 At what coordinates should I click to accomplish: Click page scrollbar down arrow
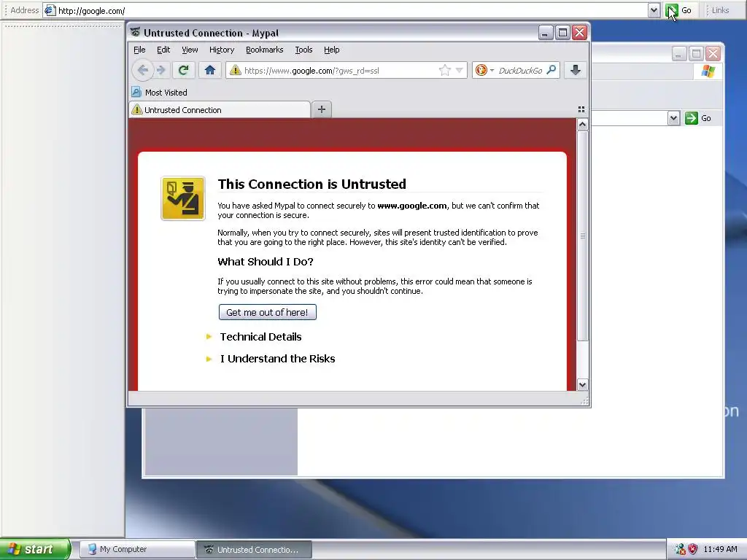[x=582, y=385]
